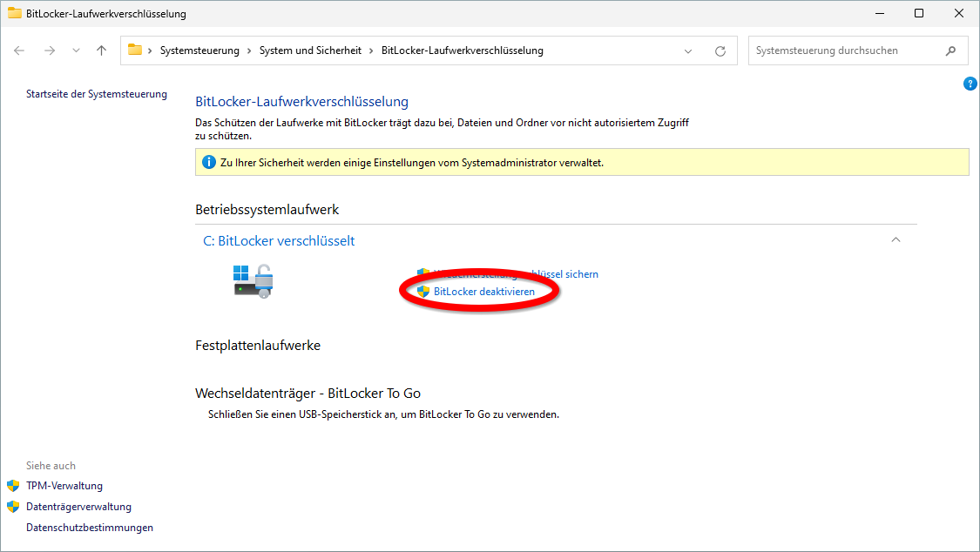Viewport: 980px width, 552px height.
Task: Click the Datenträgerverwaltung shield icon
Action: tap(14, 506)
